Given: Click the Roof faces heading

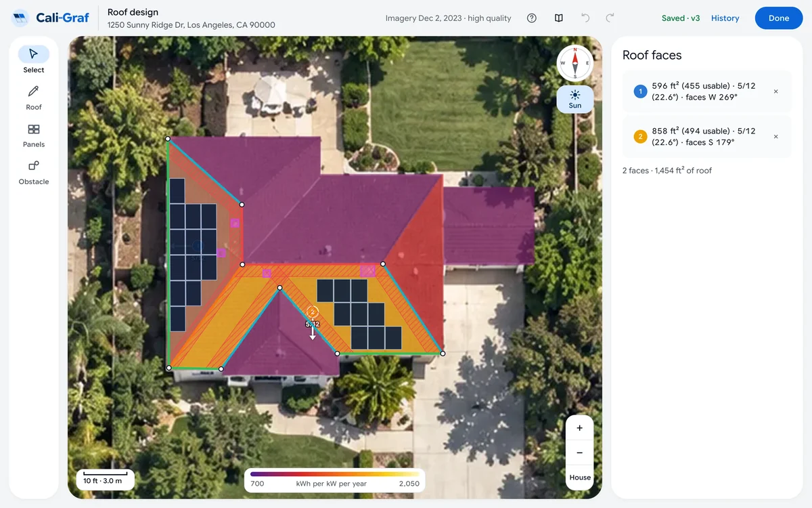Looking at the screenshot, I should [652, 56].
